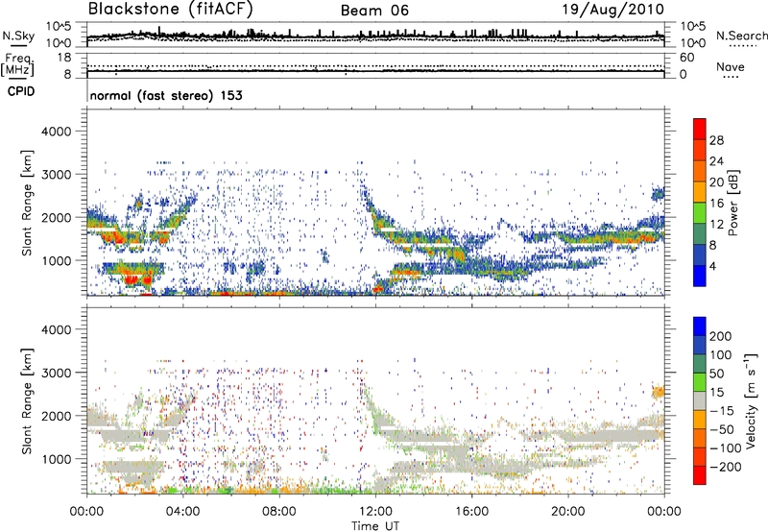
Task: Click the '3000' tick of the velocity panel
Action: click(x=57, y=373)
